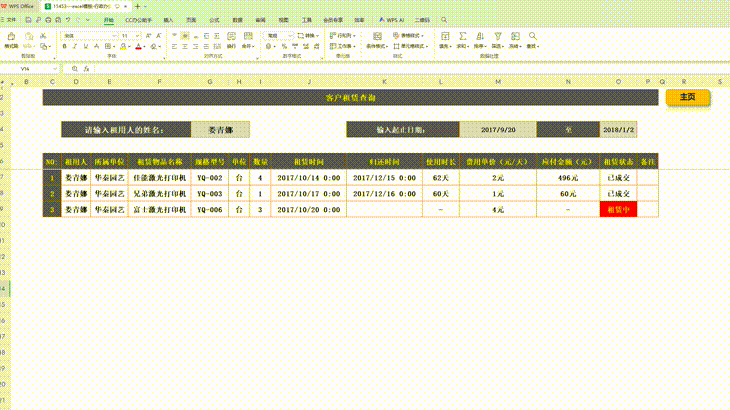The image size is (730, 410).
Task: Click the WPS Office home tab
Action: click(17, 7)
